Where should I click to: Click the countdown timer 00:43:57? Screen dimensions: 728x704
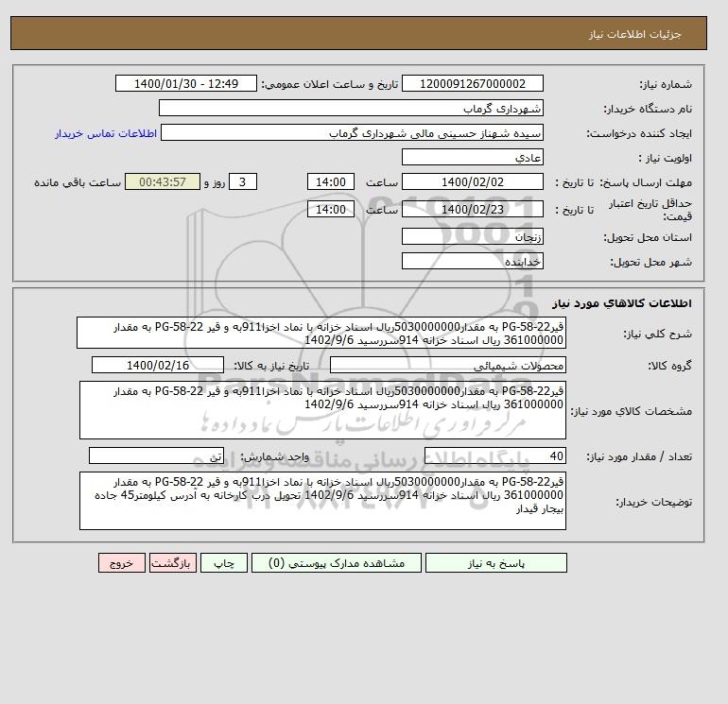(x=163, y=182)
